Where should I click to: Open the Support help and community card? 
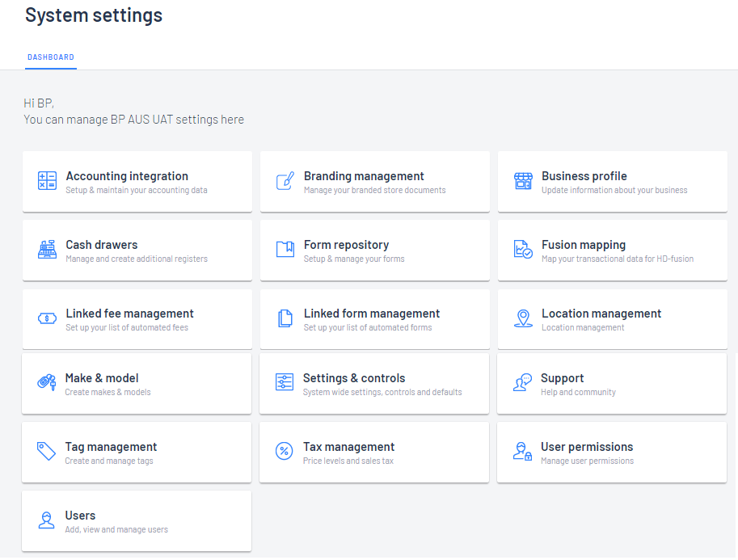[x=612, y=384]
